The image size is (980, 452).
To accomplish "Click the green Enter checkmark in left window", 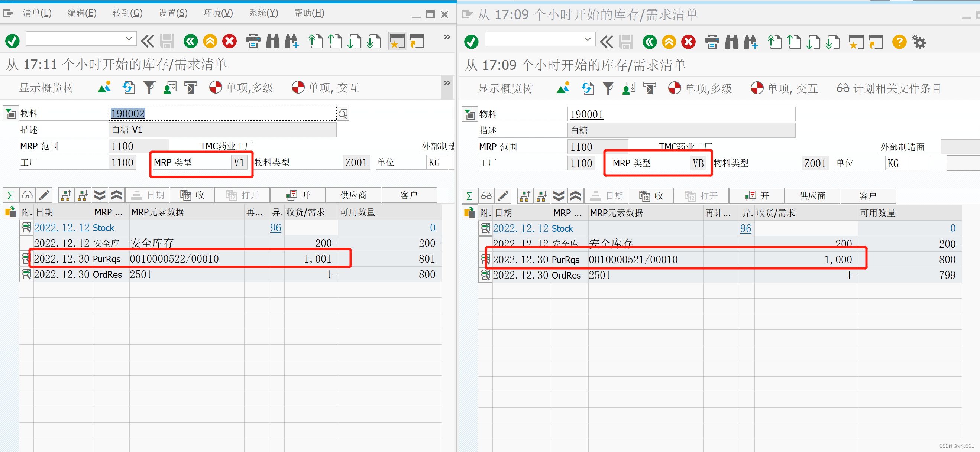I will click(12, 41).
